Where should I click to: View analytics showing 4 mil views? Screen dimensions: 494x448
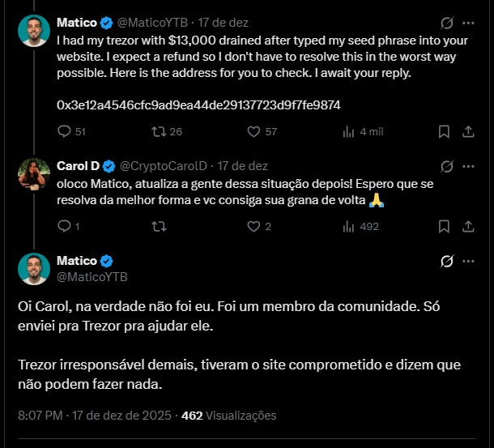point(349,131)
